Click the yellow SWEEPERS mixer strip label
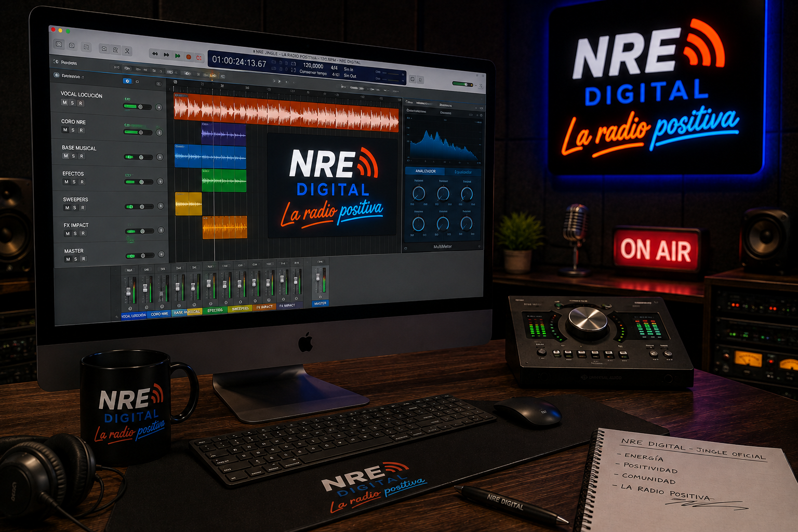798x532 pixels. (240, 309)
